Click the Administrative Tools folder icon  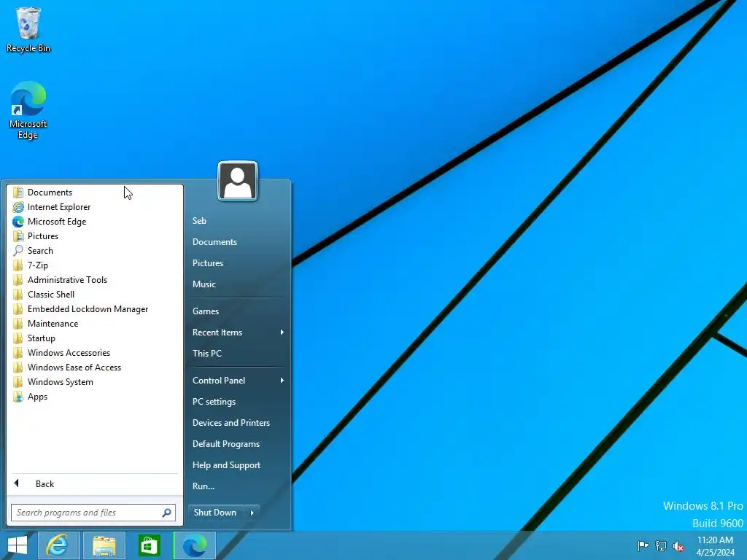pos(18,280)
